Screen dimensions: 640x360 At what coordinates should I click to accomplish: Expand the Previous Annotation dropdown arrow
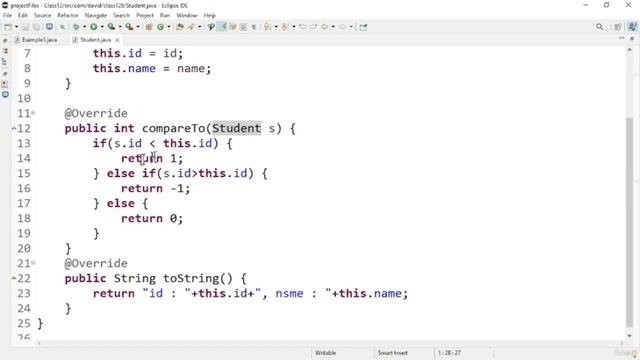tap(294, 27)
